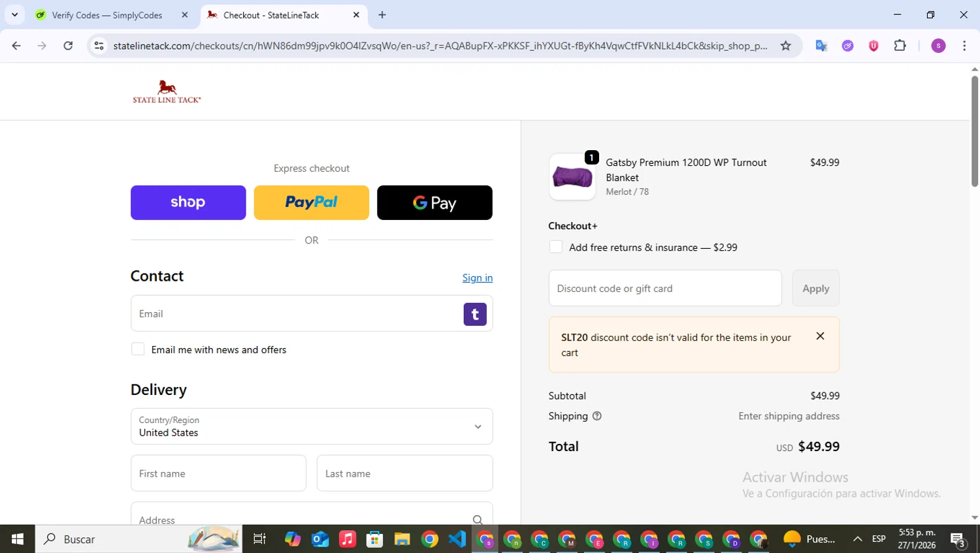View site information in the address bar

click(99, 46)
